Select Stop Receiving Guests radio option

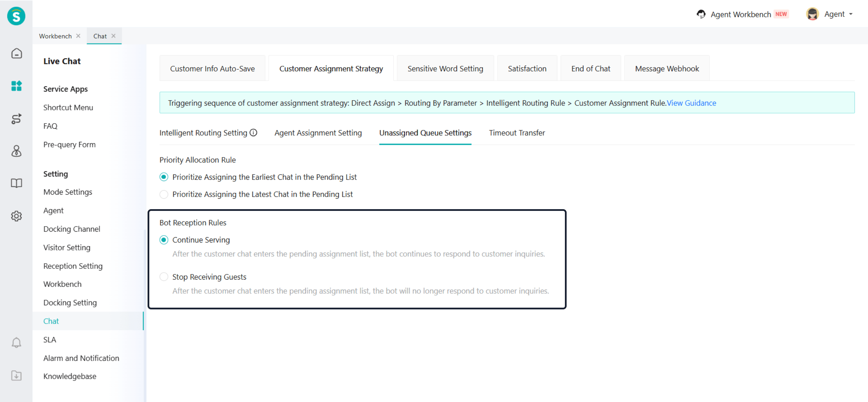pyautogui.click(x=164, y=277)
